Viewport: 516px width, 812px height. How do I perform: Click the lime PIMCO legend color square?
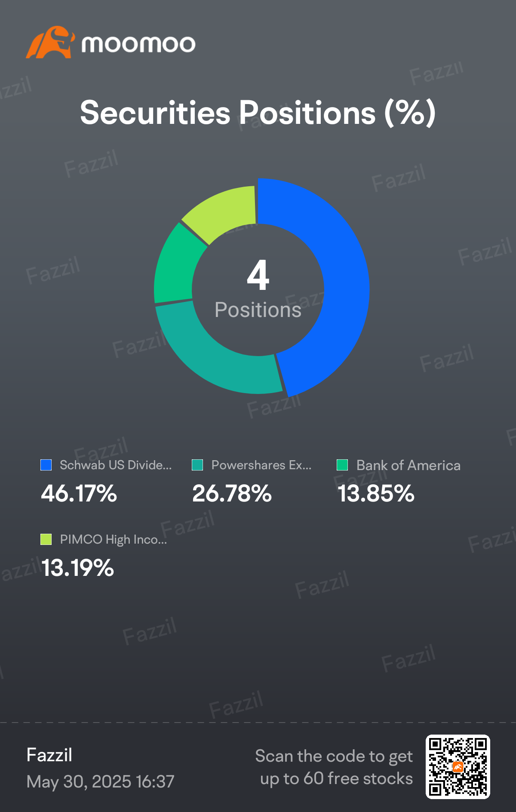point(46,539)
